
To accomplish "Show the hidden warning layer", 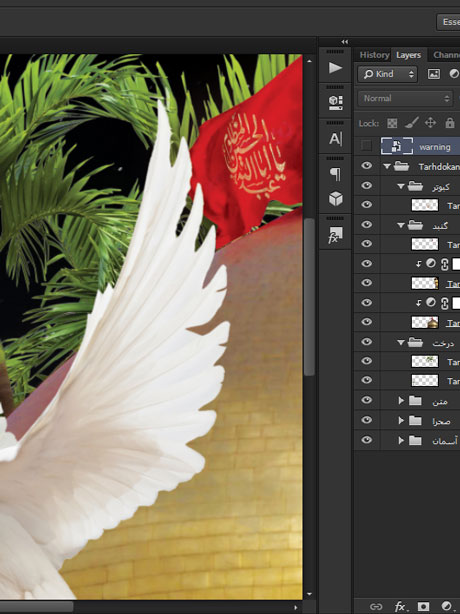I will click(366, 146).
